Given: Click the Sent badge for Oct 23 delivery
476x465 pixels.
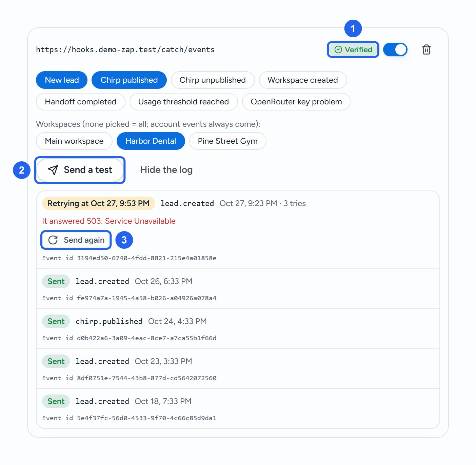Looking at the screenshot, I should tap(56, 361).
